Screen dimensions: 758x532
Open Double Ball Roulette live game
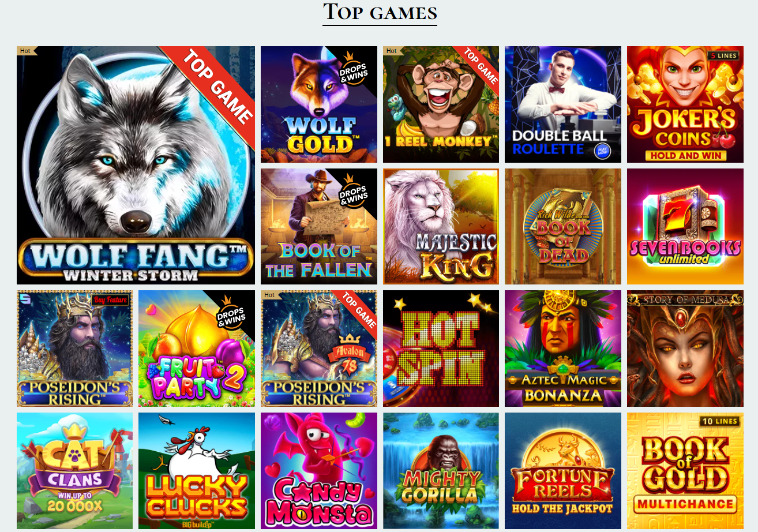563,104
